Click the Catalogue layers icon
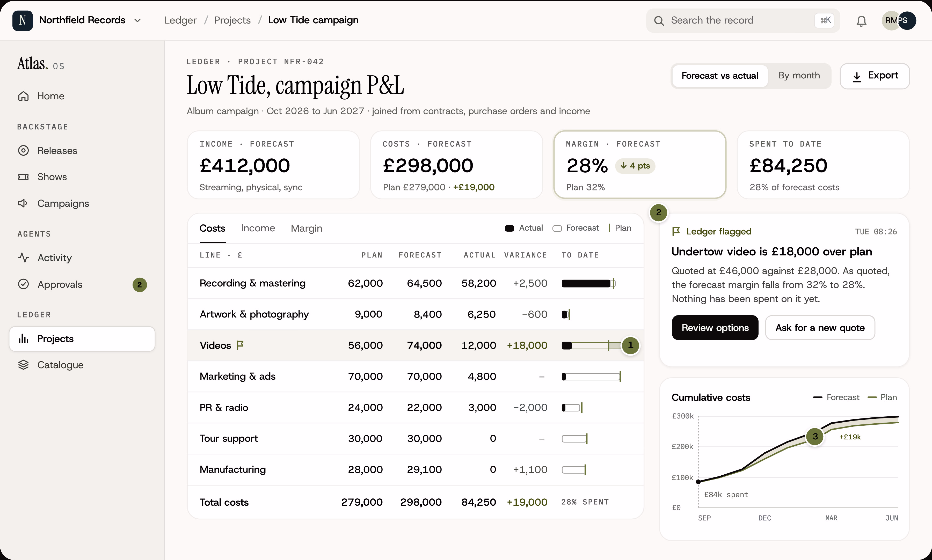This screenshot has width=932, height=560. coord(23,365)
